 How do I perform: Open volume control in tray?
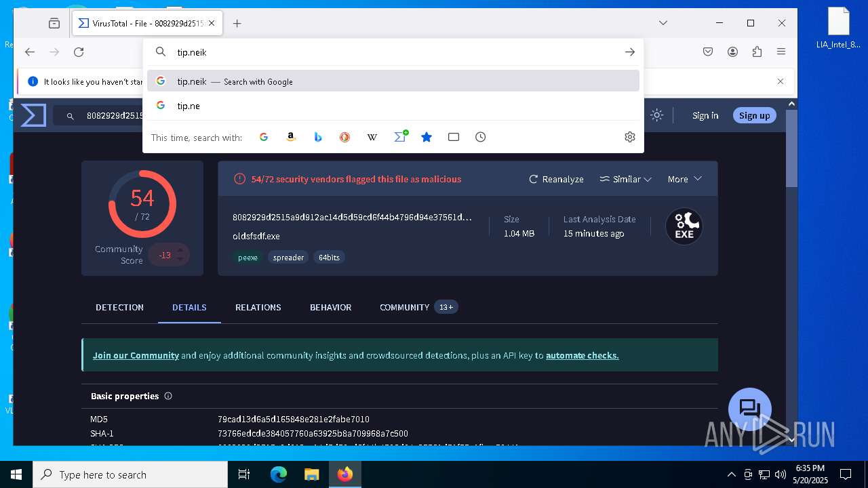tap(781, 474)
